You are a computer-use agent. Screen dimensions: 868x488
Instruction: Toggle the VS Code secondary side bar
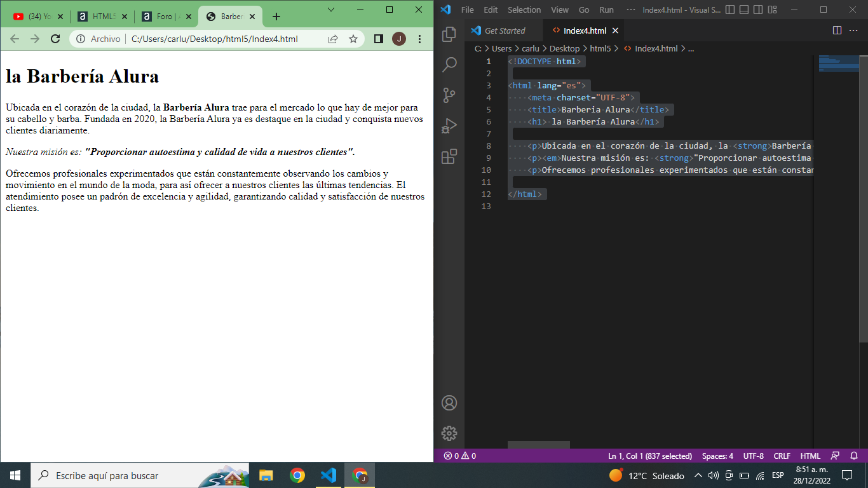click(x=758, y=10)
